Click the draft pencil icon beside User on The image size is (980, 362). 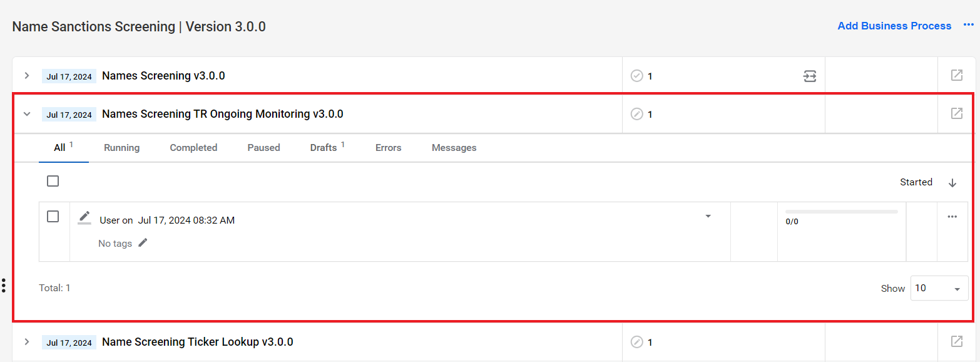click(x=84, y=218)
